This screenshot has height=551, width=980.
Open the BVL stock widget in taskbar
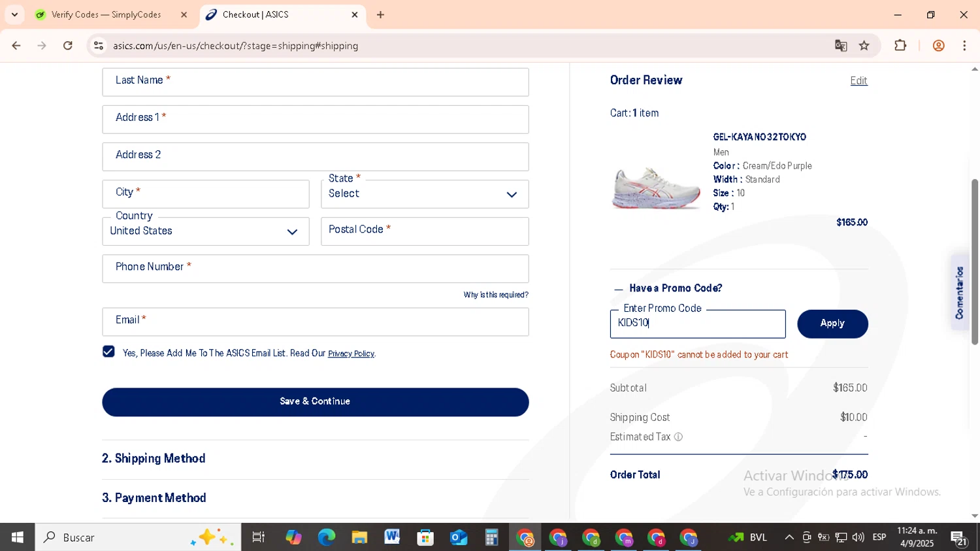748,537
